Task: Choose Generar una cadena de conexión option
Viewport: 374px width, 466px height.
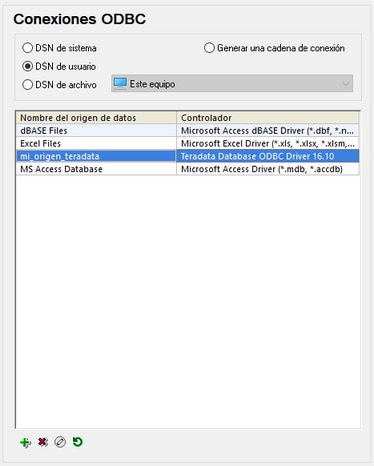Action: coord(209,48)
